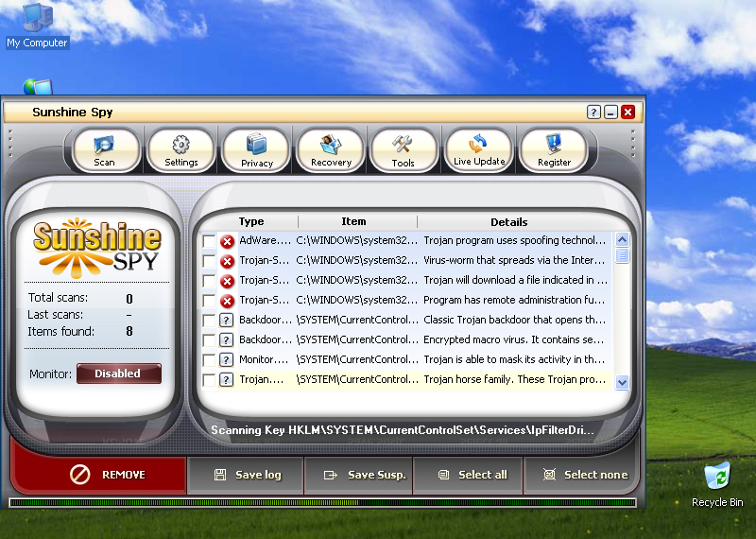Viewport: 756px width, 539px height.
Task: Click red X icon beside remote administration row
Action: 227,301
